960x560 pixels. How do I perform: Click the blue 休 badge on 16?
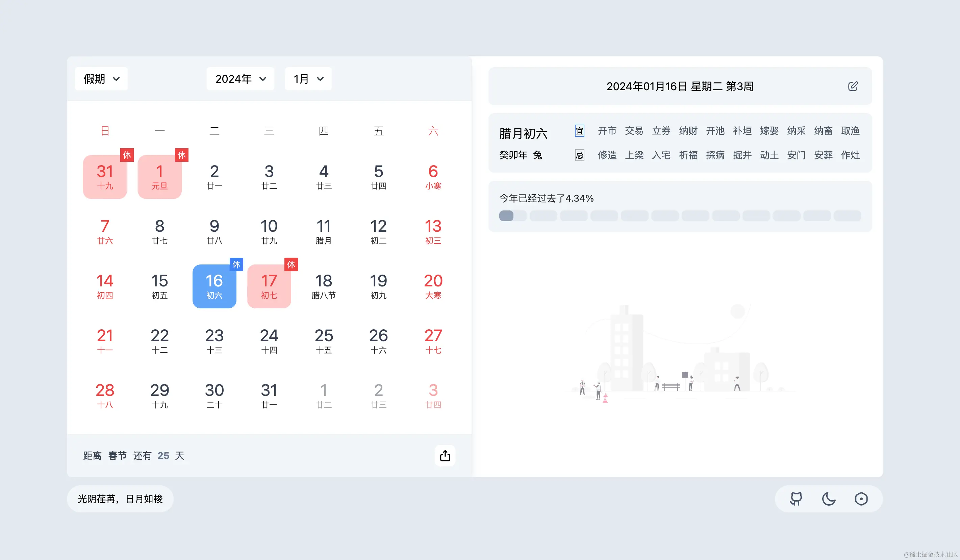[x=236, y=264]
